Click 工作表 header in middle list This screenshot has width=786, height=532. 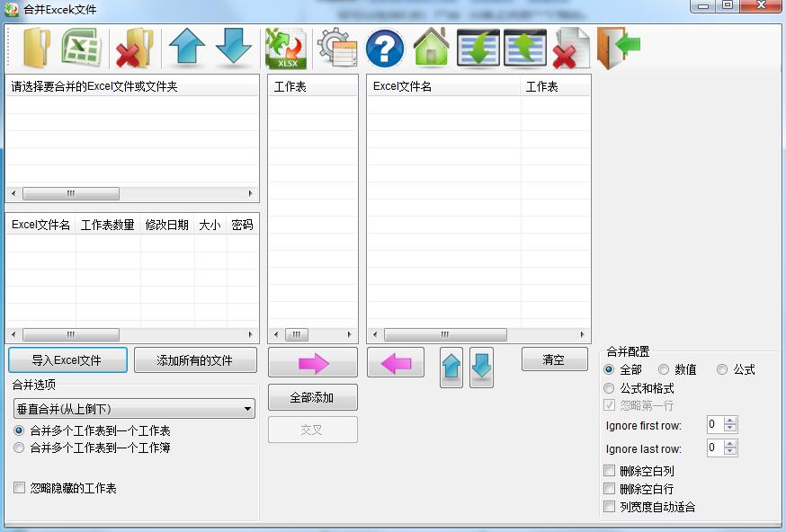(x=313, y=86)
